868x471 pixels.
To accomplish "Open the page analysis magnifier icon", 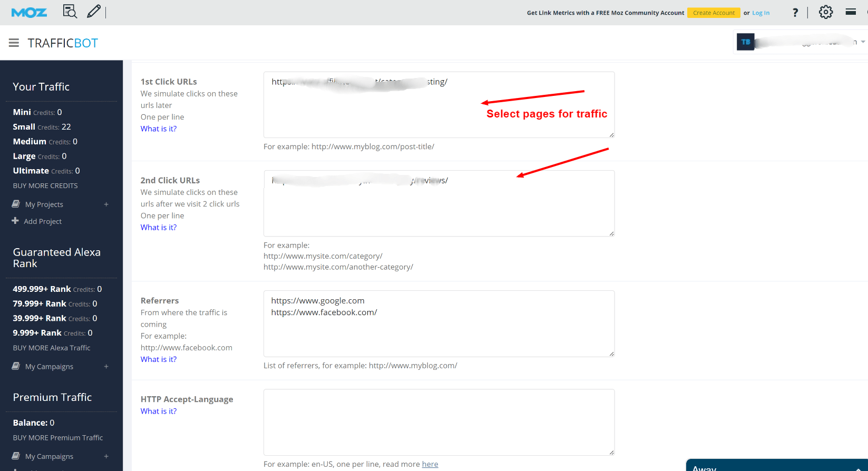I will pos(70,11).
